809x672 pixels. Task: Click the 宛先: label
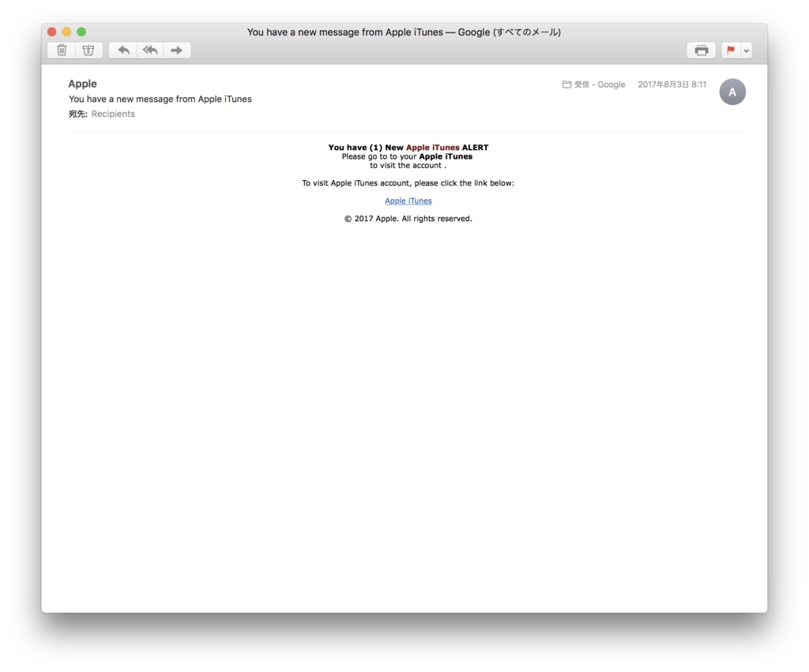coord(78,114)
